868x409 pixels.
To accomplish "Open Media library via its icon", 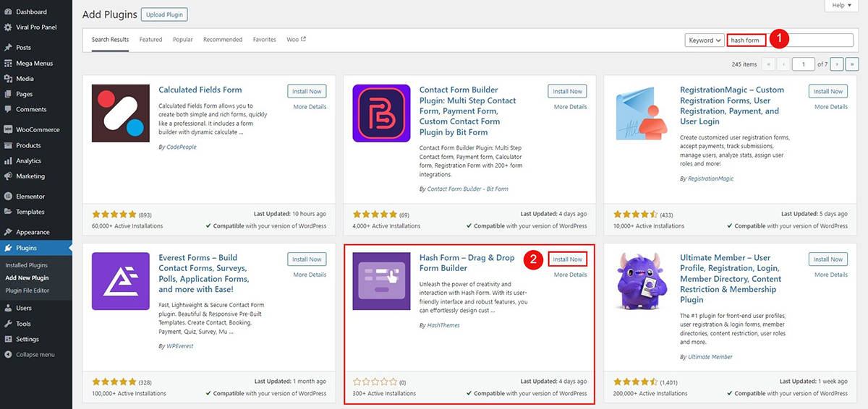I will [x=7, y=79].
